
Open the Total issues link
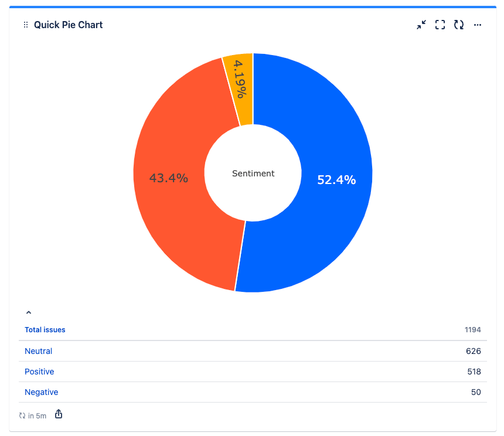(45, 329)
